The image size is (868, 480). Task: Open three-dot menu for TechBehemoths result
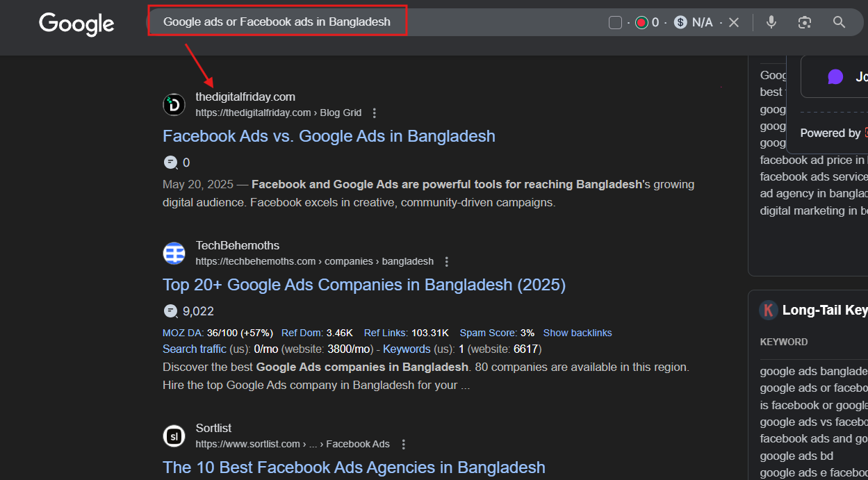point(447,262)
